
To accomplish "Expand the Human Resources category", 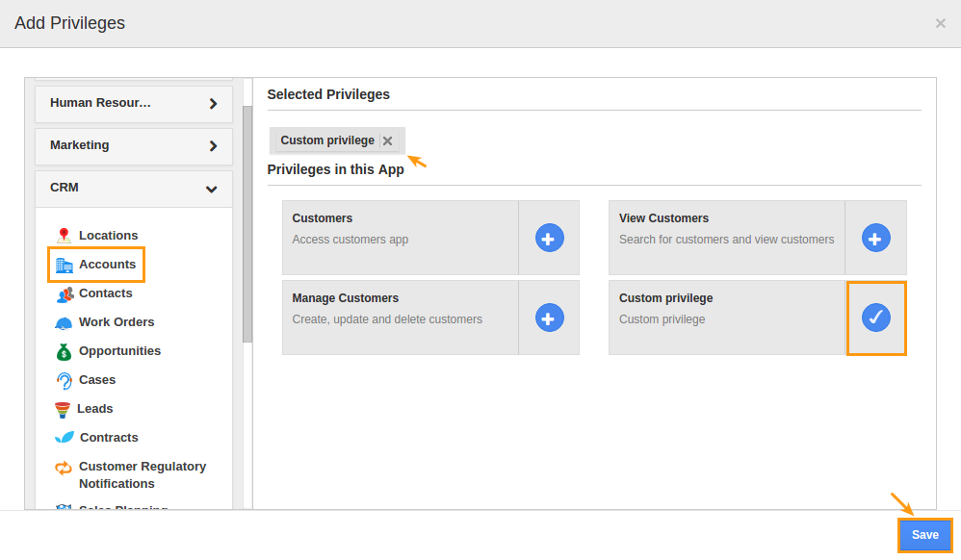I will point(133,102).
